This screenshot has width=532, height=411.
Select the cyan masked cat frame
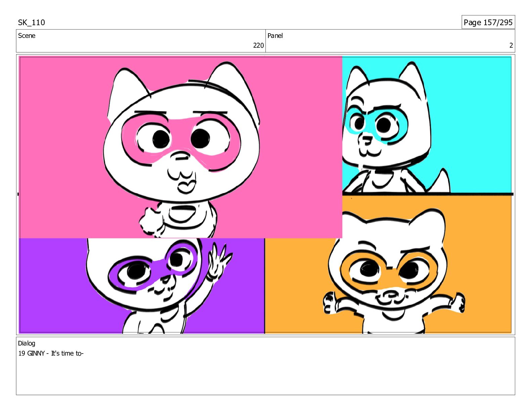coord(427,125)
